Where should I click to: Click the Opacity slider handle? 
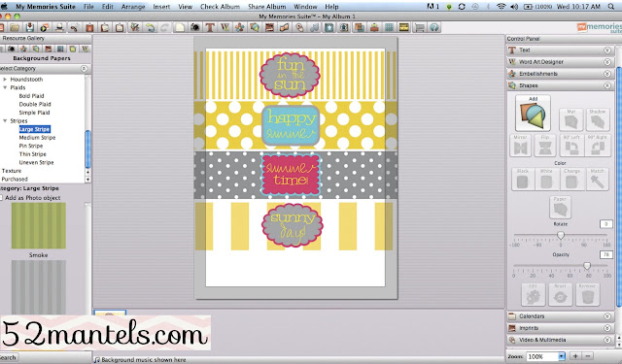(x=587, y=266)
